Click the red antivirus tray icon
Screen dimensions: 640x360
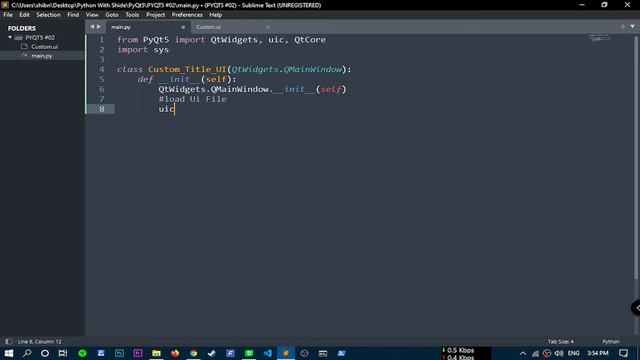click(x=547, y=353)
